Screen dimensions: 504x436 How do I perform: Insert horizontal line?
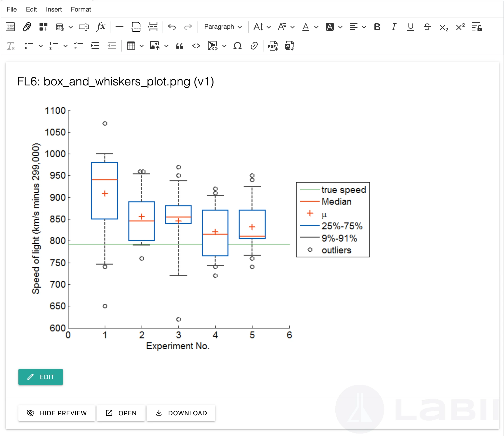click(x=119, y=27)
